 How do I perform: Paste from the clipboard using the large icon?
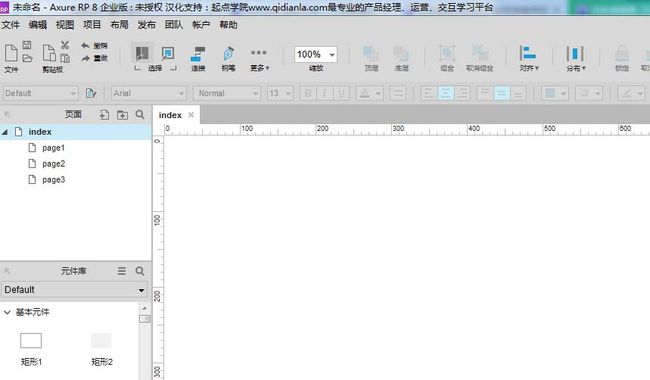tap(49, 53)
